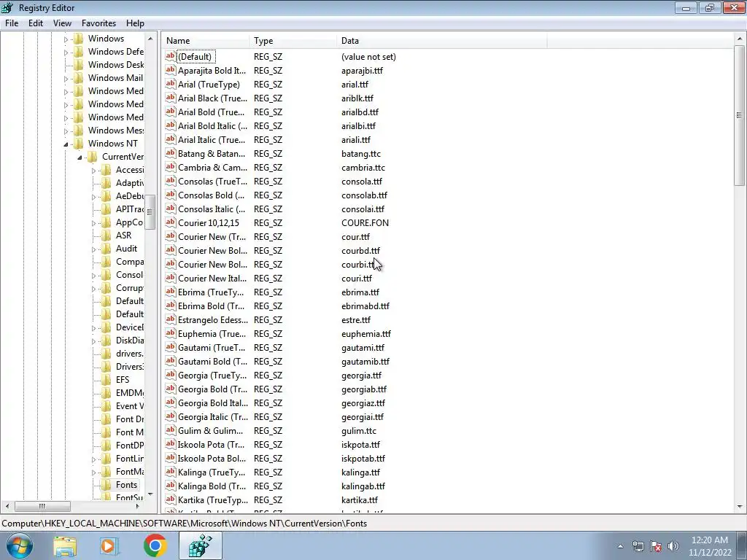
Task: Select the Windows NT folder icon
Action: tap(79, 144)
